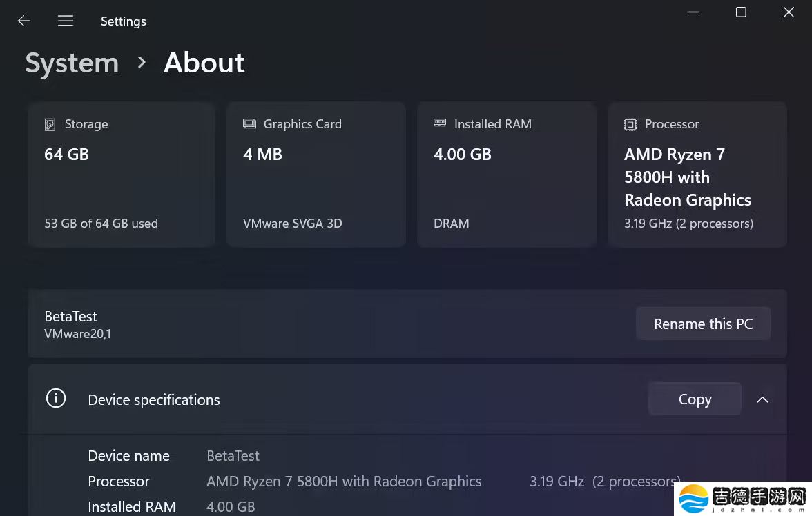This screenshot has height=516, width=812.
Task: Go back using the back arrow
Action: point(24,21)
